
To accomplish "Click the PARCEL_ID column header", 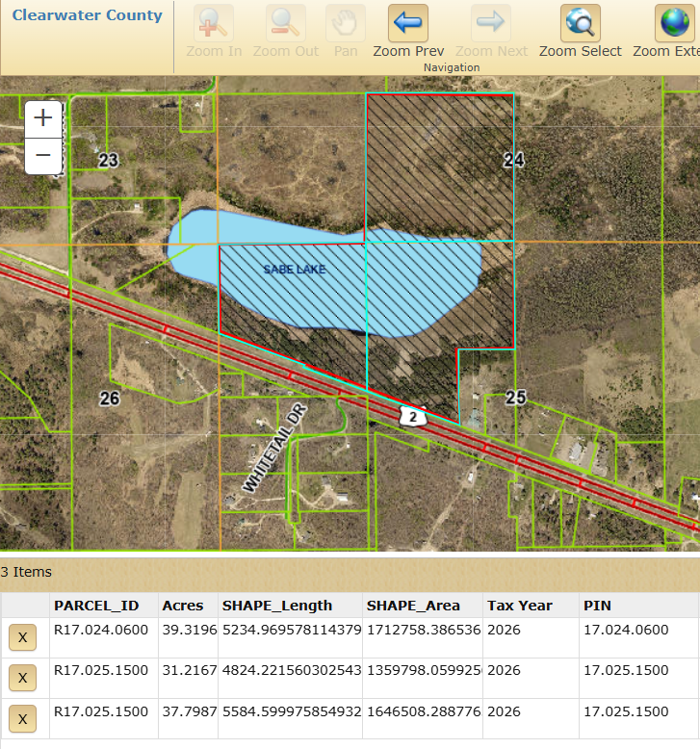I will (x=96, y=606).
